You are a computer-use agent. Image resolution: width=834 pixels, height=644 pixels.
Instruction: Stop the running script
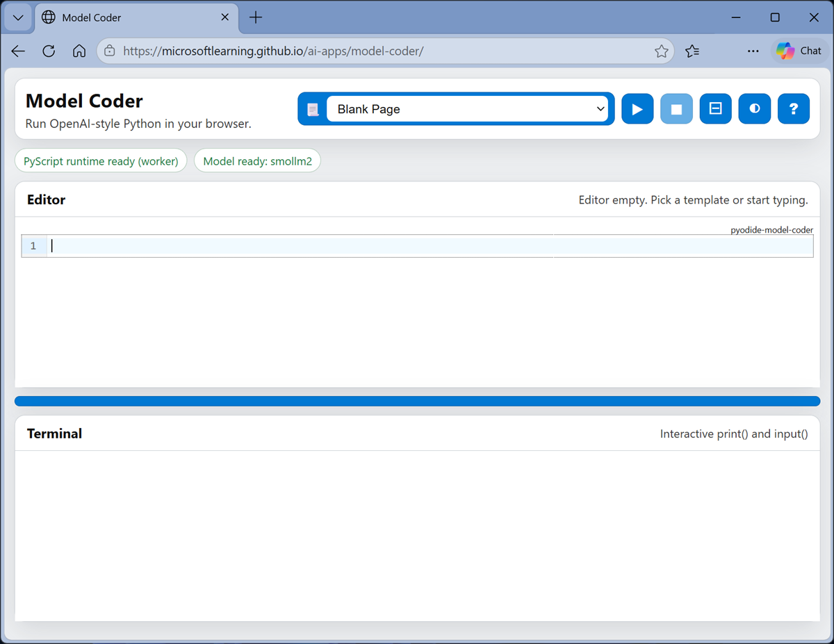(676, 108)
